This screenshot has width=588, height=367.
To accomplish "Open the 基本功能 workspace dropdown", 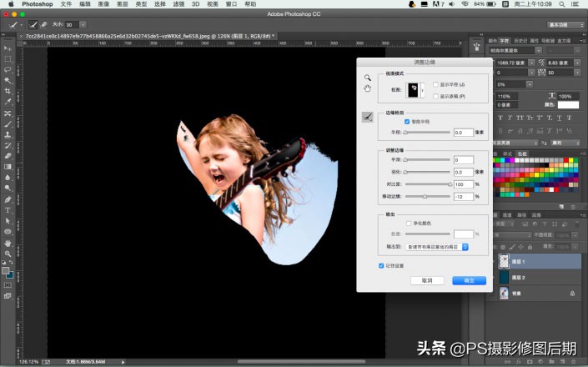I will click(565, 25).
